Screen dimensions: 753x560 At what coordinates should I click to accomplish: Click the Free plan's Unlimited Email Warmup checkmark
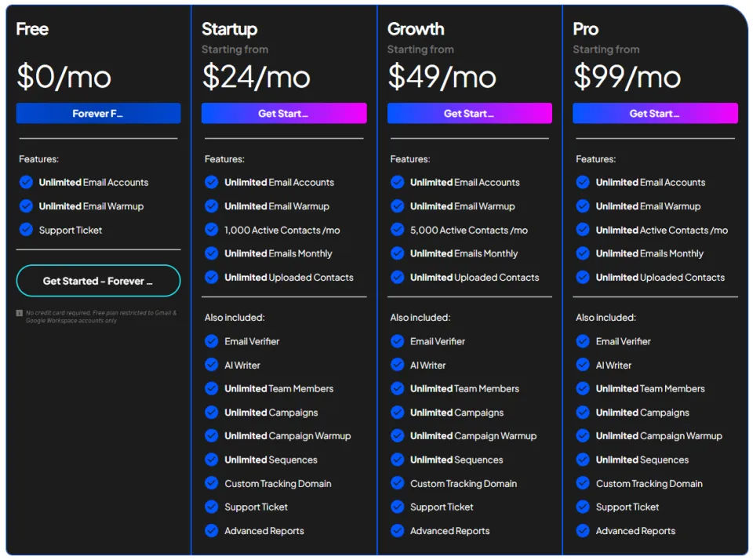click(26, 206)
